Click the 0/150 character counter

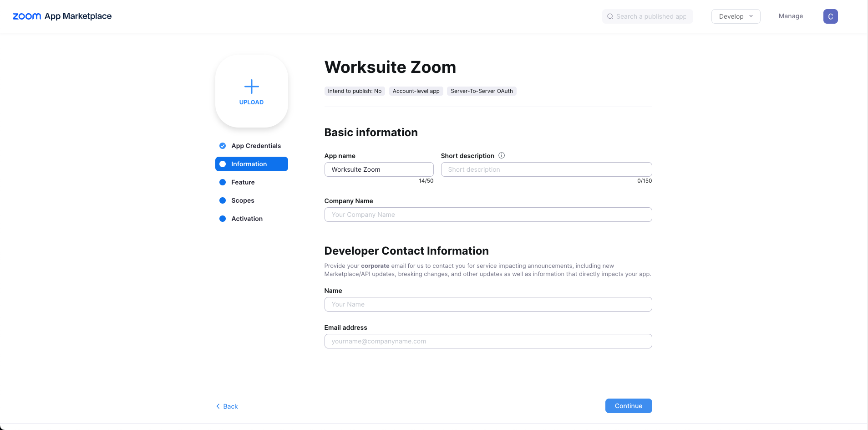(x=645, y=181)
